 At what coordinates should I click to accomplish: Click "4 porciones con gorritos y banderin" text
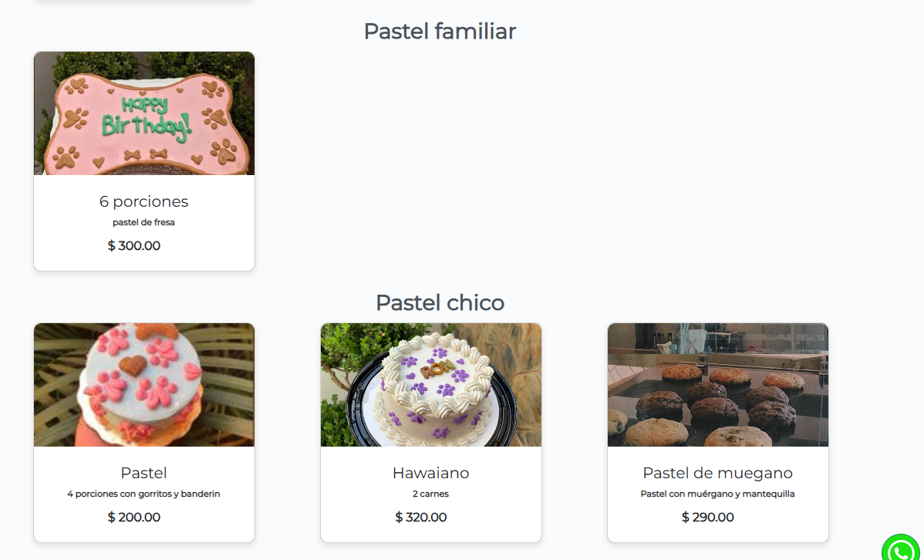point(144,494)
